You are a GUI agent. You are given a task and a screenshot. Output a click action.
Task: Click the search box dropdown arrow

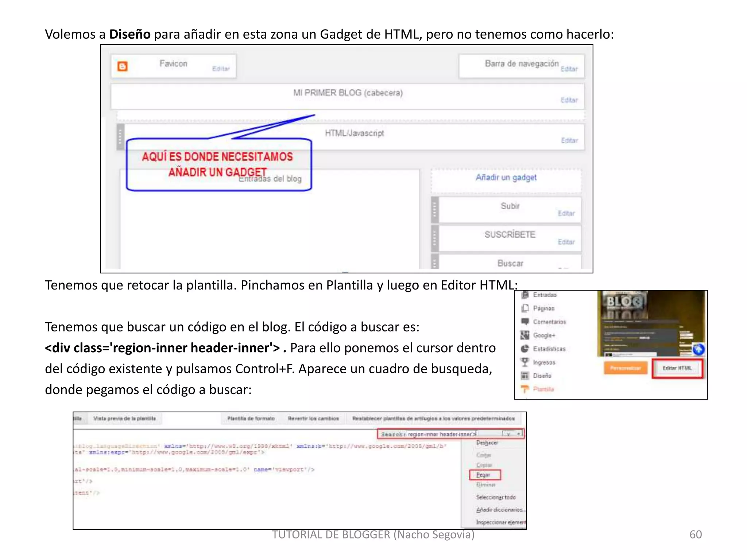click(518, 434)
